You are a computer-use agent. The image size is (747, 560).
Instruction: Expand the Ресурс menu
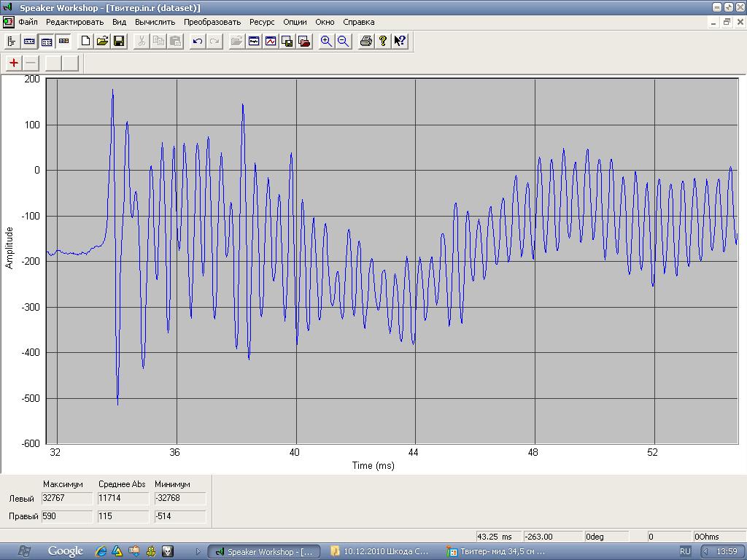click(x=262, y=22)
